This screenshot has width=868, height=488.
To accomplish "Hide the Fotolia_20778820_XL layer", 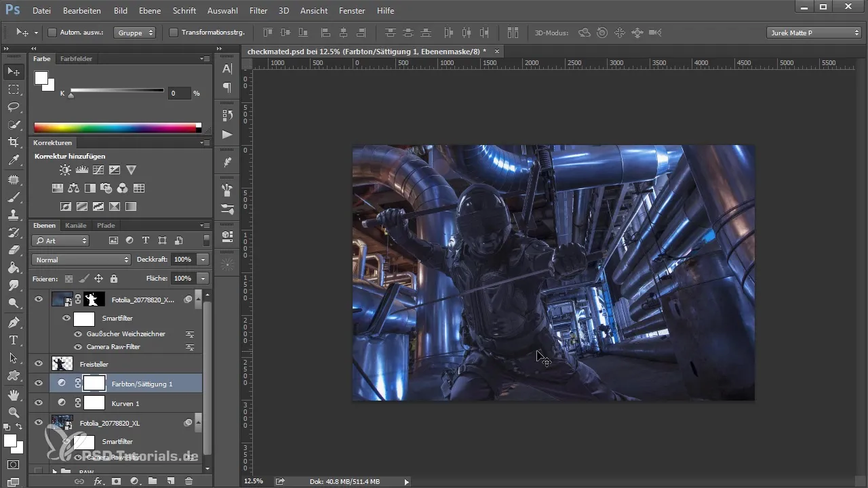I will [39, 422].
